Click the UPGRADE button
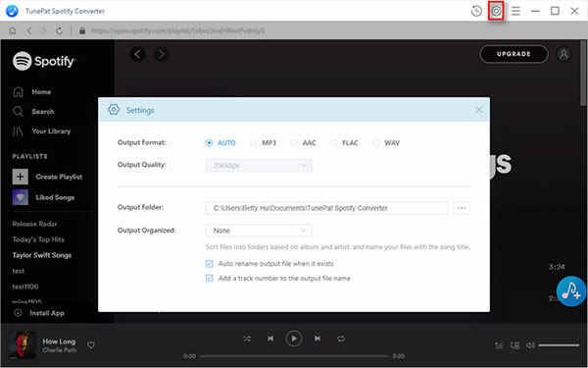 (x=514, y=54)
